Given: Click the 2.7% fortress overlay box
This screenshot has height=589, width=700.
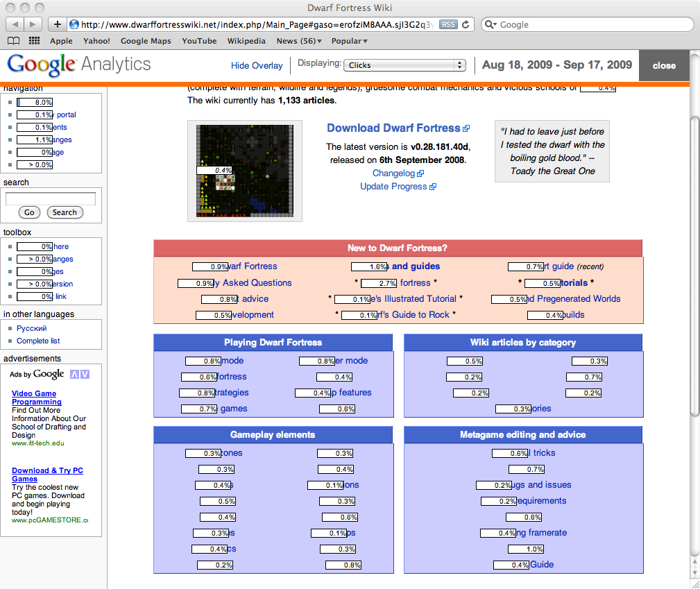Looking at the screenshot, I should 379,283.
